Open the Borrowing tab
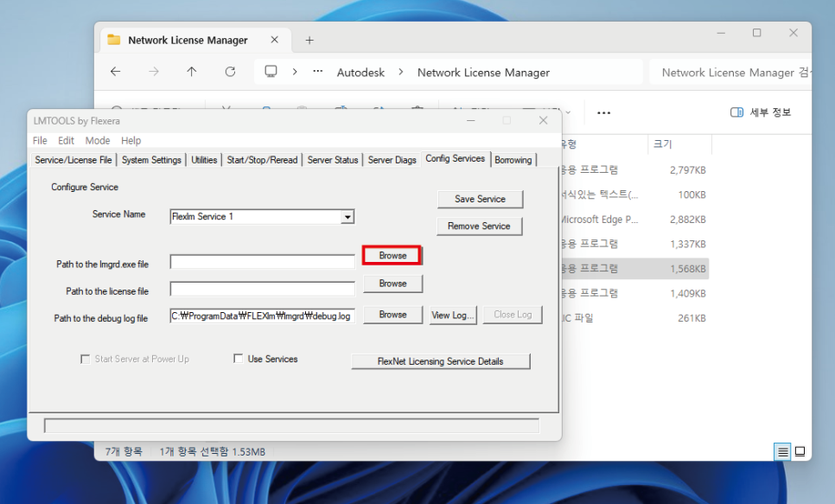Viewport: 835px width, 504px height. (x=513, y=160)
